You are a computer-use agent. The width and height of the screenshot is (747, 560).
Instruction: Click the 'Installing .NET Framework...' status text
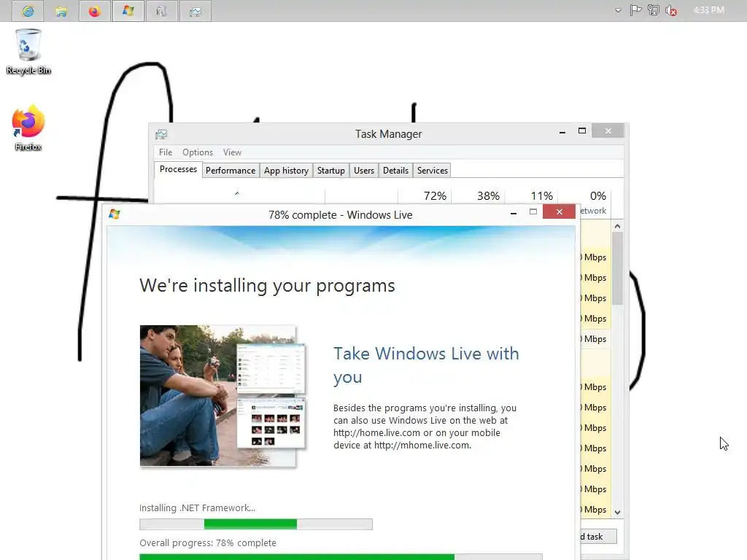pos(197,508)
